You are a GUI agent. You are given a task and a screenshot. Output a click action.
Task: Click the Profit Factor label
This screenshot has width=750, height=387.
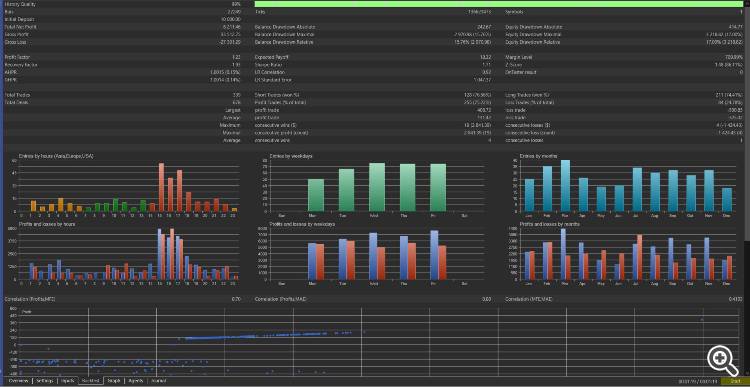(17, 57)
